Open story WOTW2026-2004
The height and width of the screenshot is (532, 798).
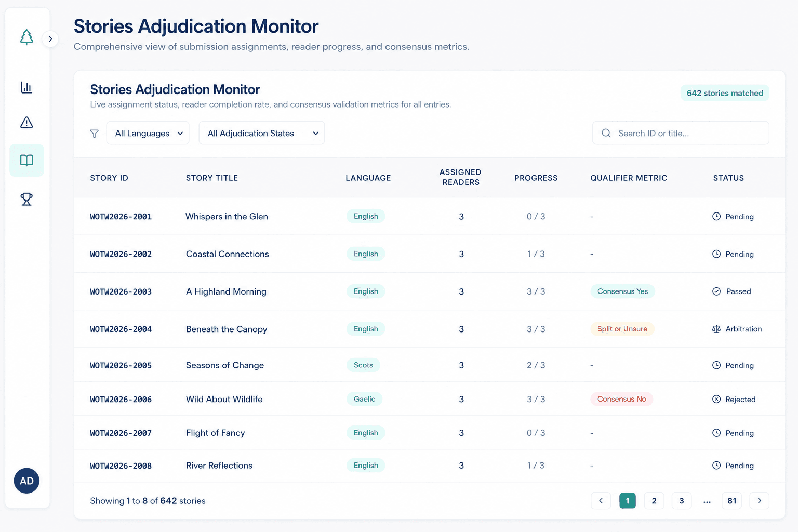121,329
